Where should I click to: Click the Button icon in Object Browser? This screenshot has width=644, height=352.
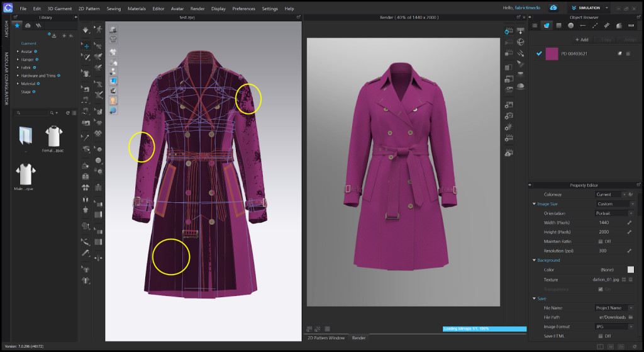570,25
